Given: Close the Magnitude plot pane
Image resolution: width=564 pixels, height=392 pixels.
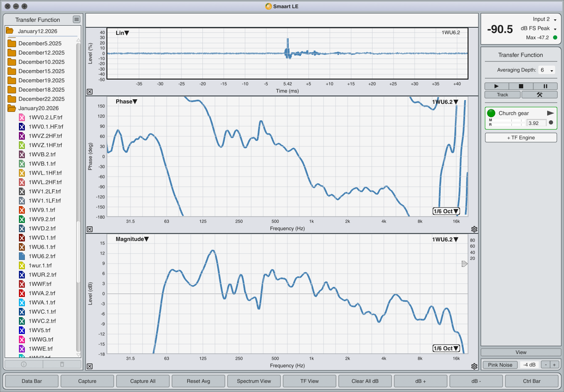Looking at the screenshot, I should (90, 366).
